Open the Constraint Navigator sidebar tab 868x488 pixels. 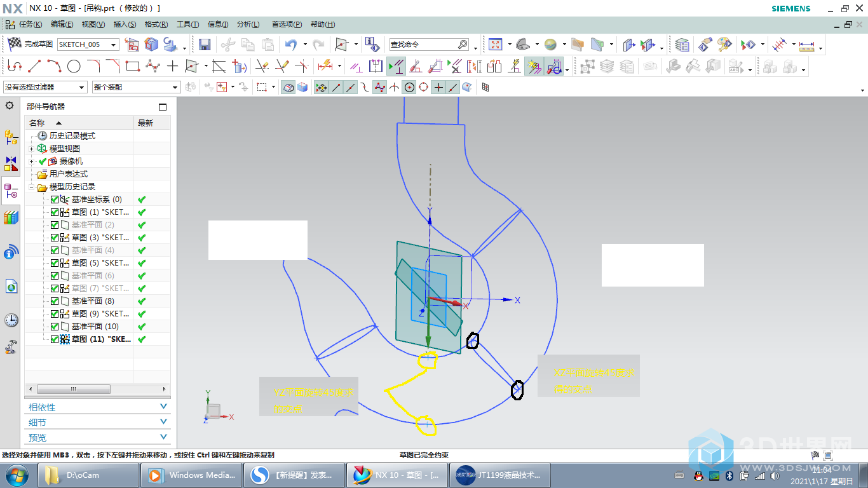[x=11, y=163]
